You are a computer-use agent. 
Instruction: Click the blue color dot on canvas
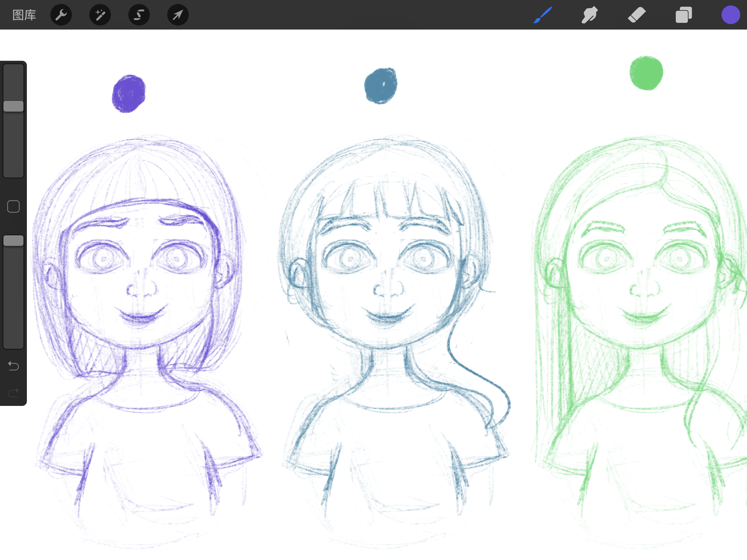[x=381, y=86]
